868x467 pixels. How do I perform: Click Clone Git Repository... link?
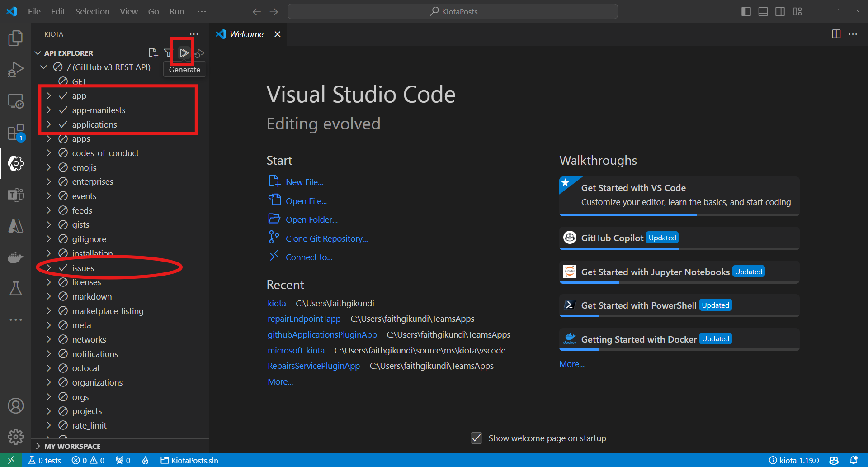tap(326, 238)
